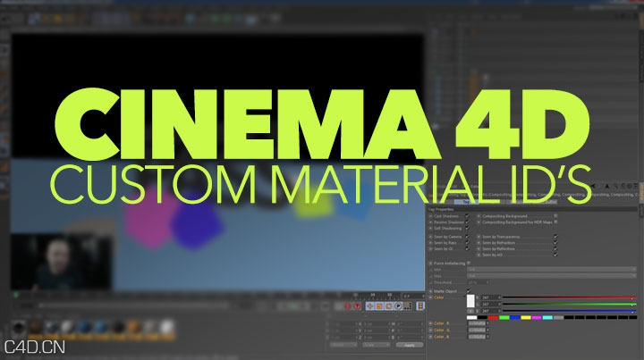Click keyframe dot beside Color . B

430,337
